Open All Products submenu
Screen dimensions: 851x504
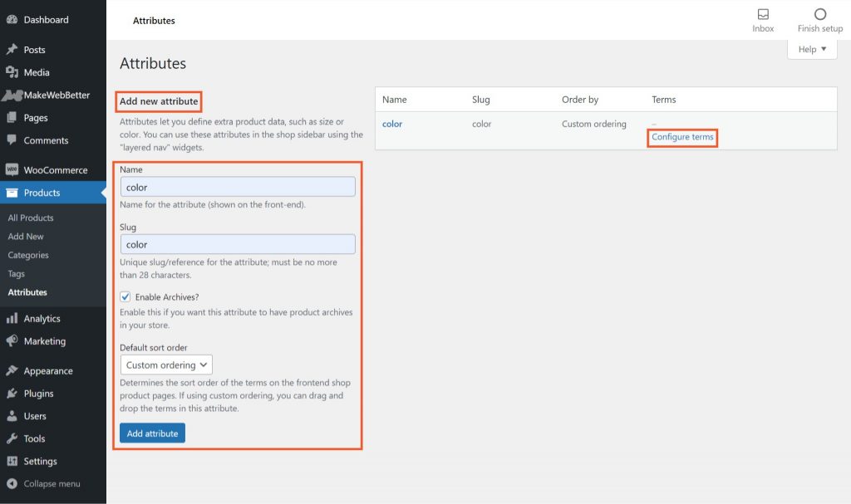click(x=31, y=218)
